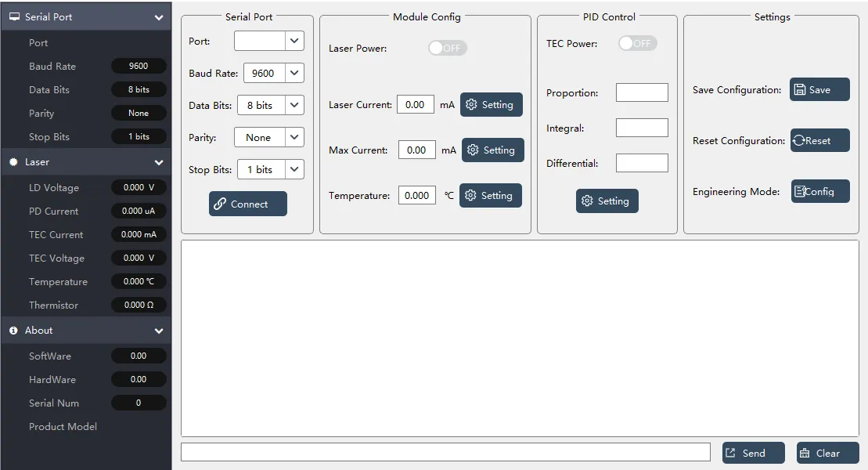The width and height of the screenshot is (868, 470).
Task: Click the monitor icon beside Serial Port header
Action: pos(14,17)
